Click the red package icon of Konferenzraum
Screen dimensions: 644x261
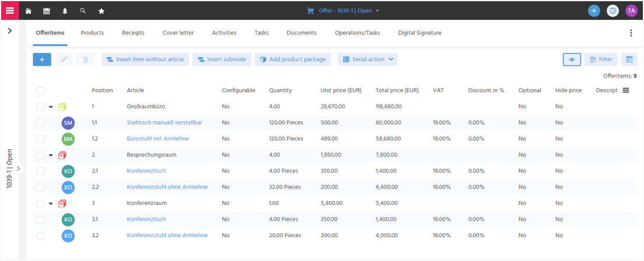click(62, 203)
